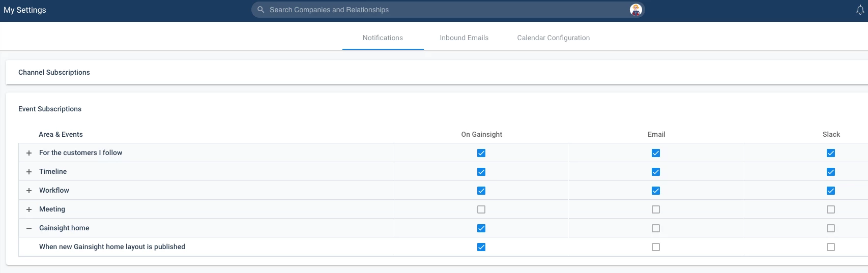Click the My Settings page title
Screen dimensions: 868x273
(x=25, y=10)
